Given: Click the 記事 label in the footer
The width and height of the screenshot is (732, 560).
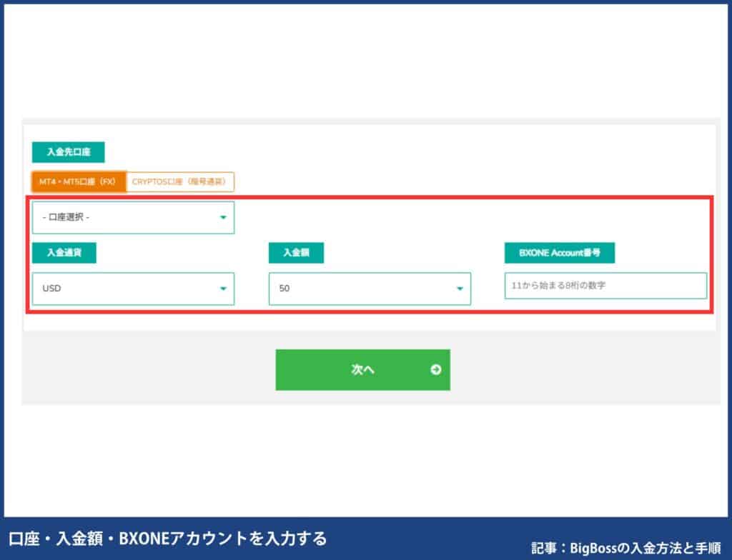Looking at the screenshot, I should click(x=540, y=544).
